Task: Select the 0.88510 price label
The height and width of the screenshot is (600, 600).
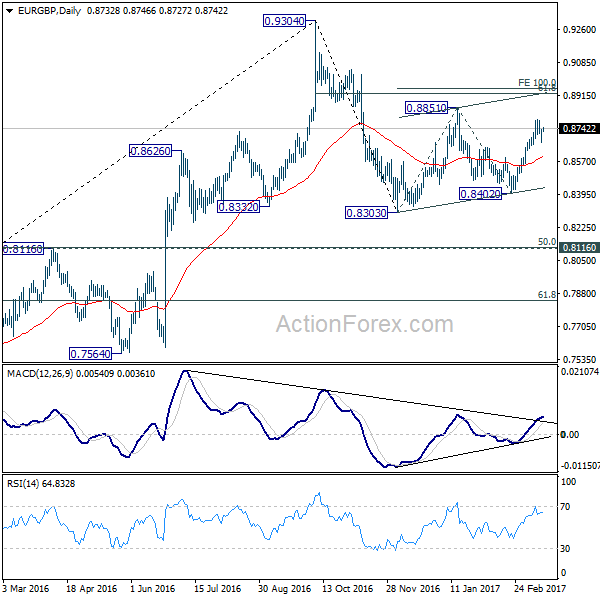Action: pyautogui.click(x=426, y=108)
